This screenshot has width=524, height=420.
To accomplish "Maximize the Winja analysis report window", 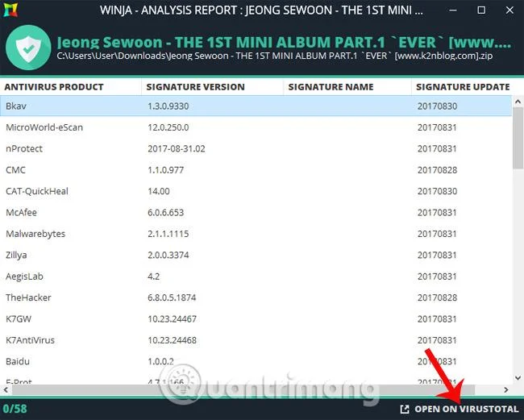I will [x=481, y=10].
